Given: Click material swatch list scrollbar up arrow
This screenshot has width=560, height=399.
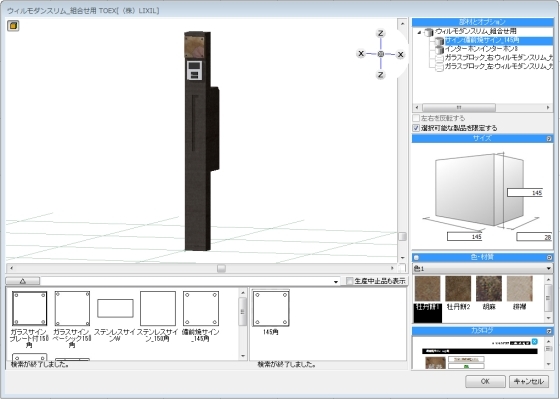Looking at the screenshot, I should (x=549, y=279).
